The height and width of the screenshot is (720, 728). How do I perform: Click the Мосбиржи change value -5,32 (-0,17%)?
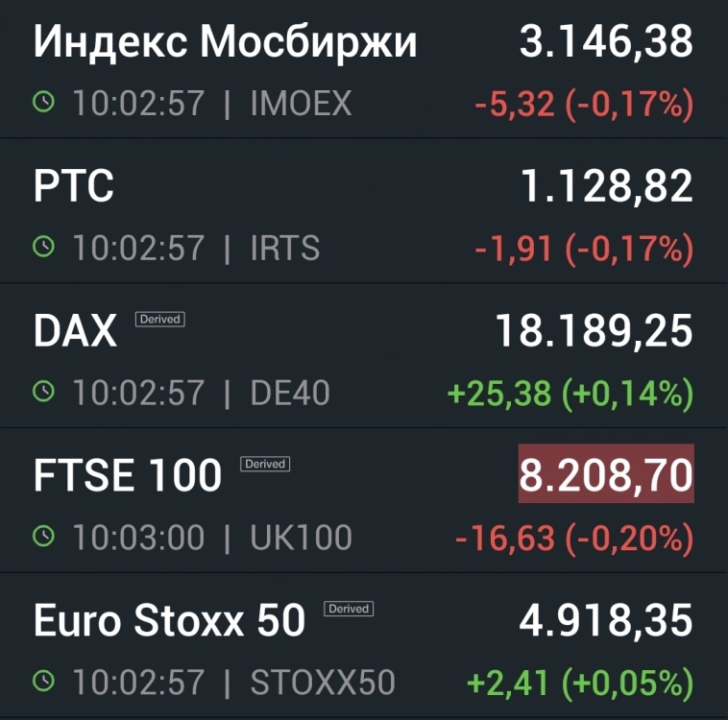tap(584, 104)
